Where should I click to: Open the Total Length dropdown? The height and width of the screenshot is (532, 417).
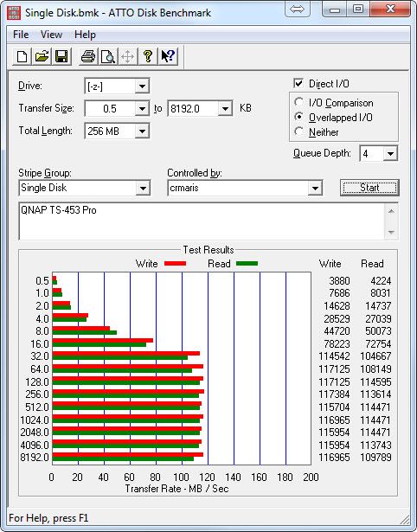coord(142,131)
